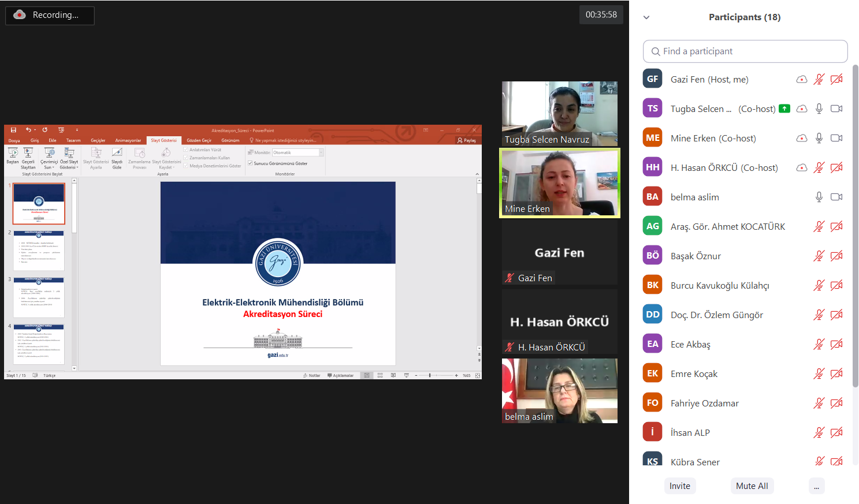
Task: Collapse Participants panel with chevron
Action: tap(646, 17)
